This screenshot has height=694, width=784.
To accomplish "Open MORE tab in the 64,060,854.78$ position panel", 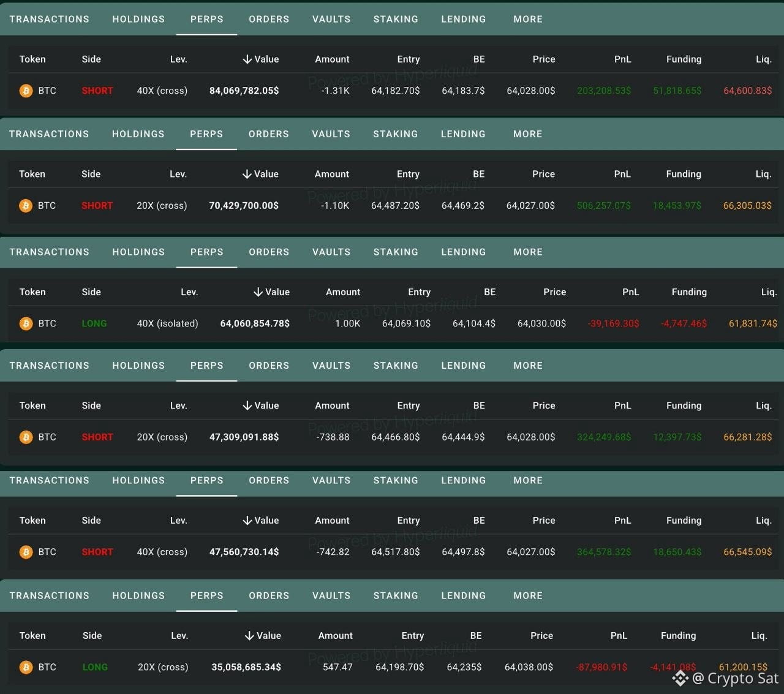I will click(528, 252).
